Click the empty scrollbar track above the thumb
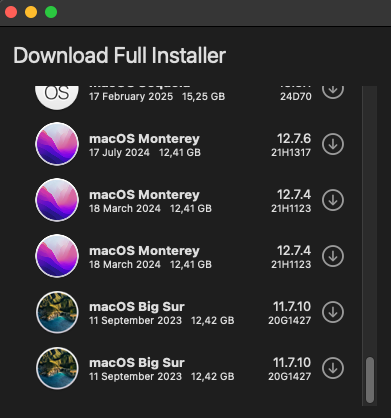 click(x=370, y=220)
